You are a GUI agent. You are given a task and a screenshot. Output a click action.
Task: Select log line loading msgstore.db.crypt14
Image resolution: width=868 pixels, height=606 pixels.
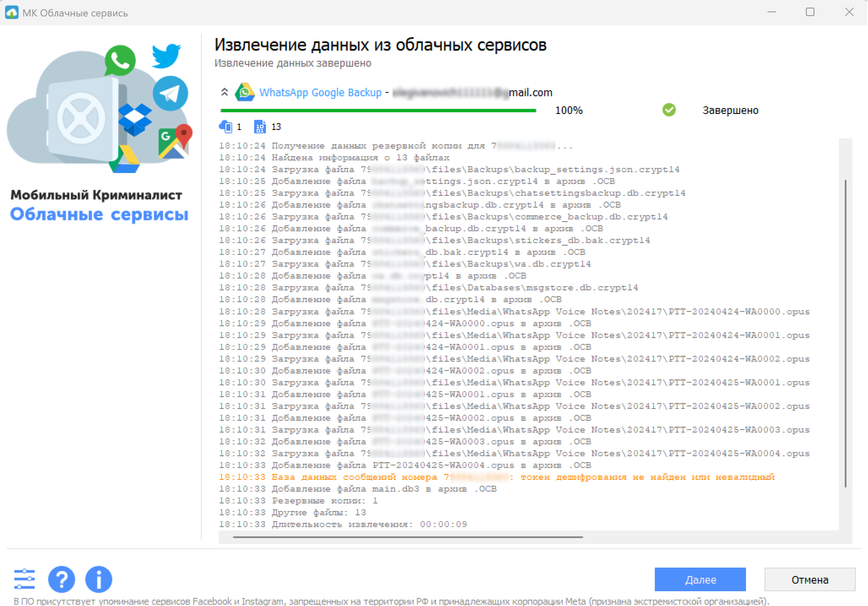point(428,288)
